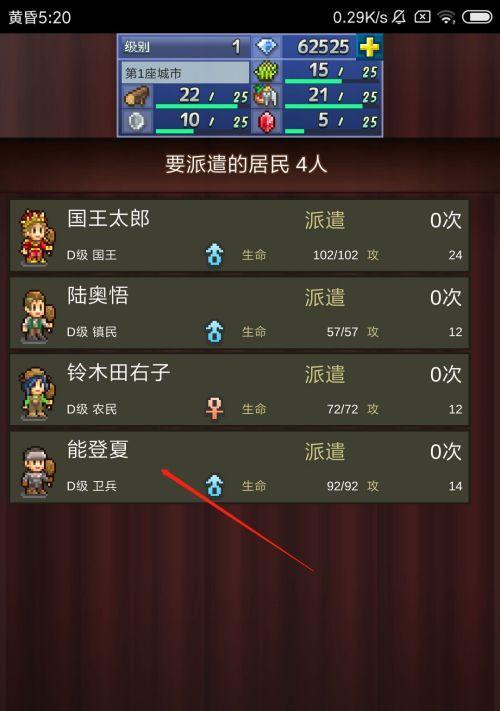Viewport: 500px width, 711px height.
Task: Tap the male symbol beside 国王太郎
Action: click(x=214, y=254)
